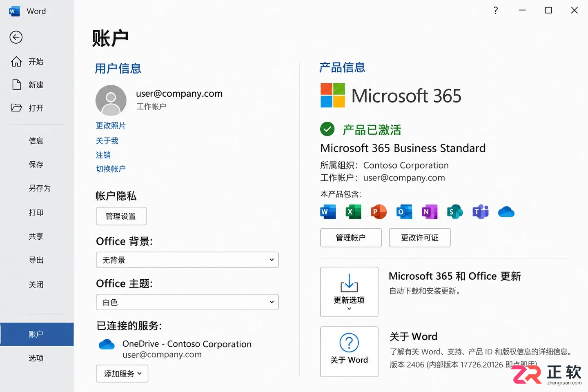The width and height of the screenshot is (588, 392).
Task: Click the 管理帐户 button
Action: coord(351,238)
